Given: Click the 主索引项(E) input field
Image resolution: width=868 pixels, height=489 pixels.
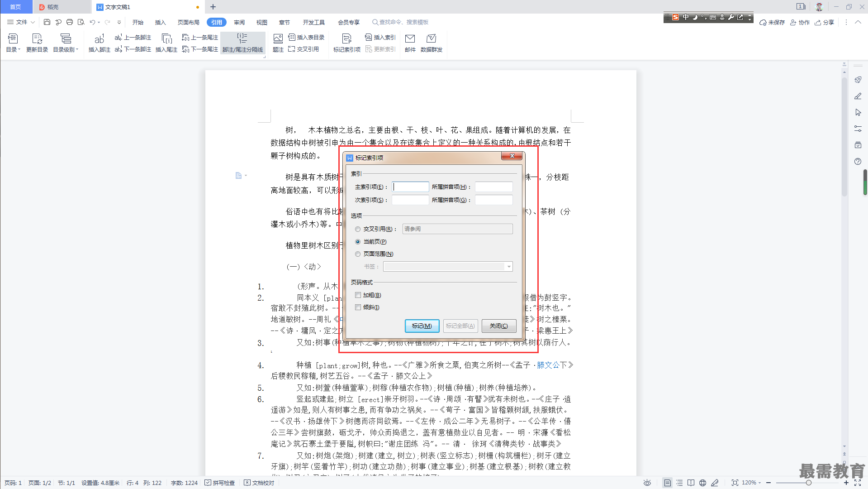Looking at the screenshot, I should coord(410,187).
